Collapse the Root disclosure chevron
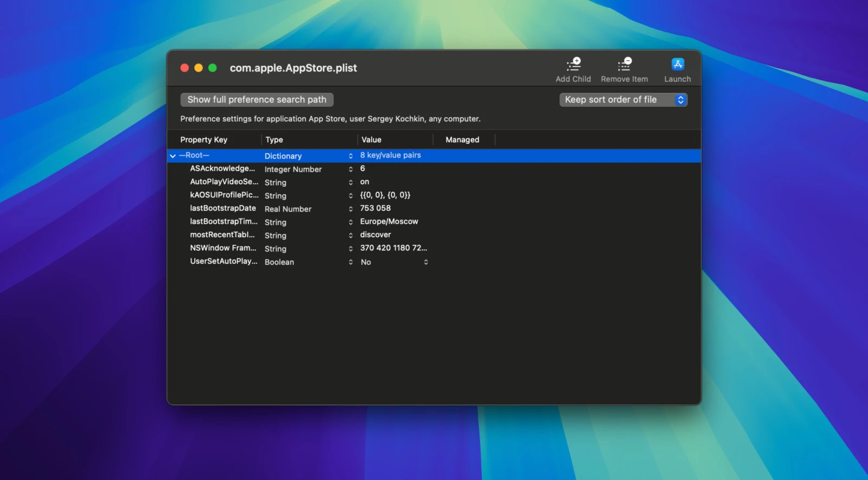This screenshot has width=868, height=480. point(173,156)
